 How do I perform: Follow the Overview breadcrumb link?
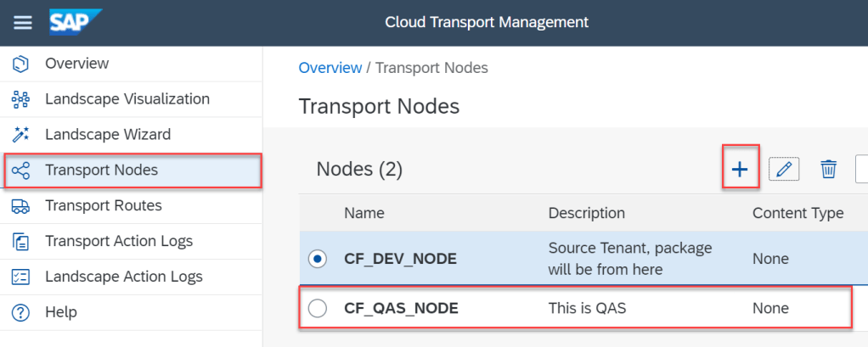pyautogui.click(x=330, y=68)
